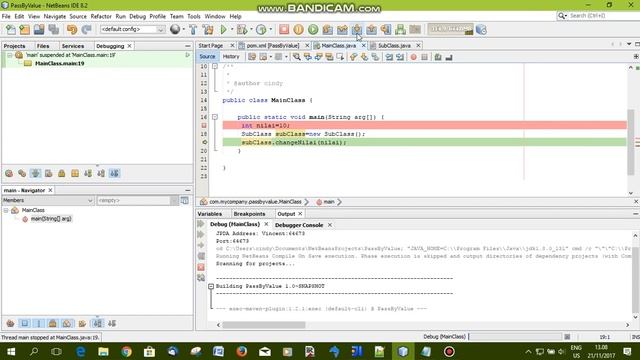The height and width of the screenshot is (360, 640).
Task: Click the Run to Cursor debugger icon
Action: (386, 29)
